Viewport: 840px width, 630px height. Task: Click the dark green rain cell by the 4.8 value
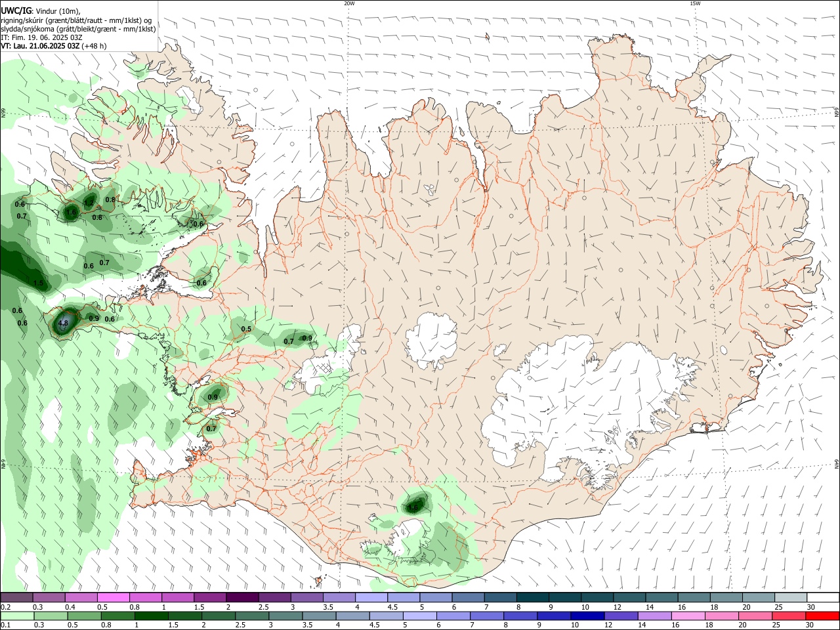pyautogui.click(x=64, y=322)
